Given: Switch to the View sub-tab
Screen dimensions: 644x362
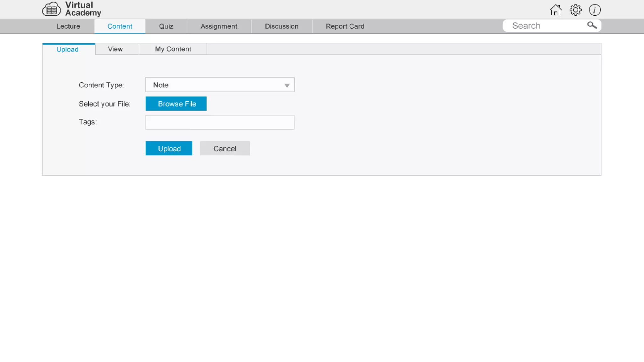Looking at the screenshot, I should (x=115, y=49).
